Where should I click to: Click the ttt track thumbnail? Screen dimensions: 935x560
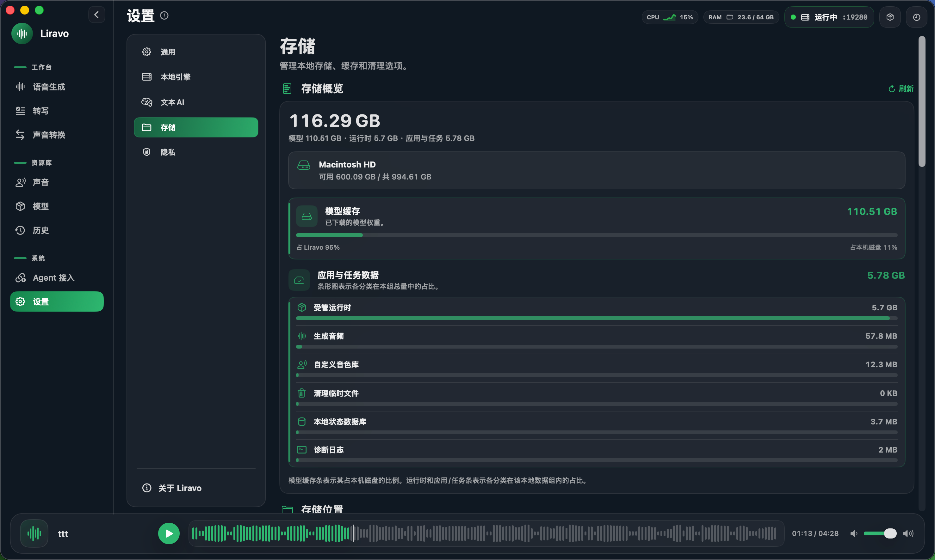(x=34, y=533)
